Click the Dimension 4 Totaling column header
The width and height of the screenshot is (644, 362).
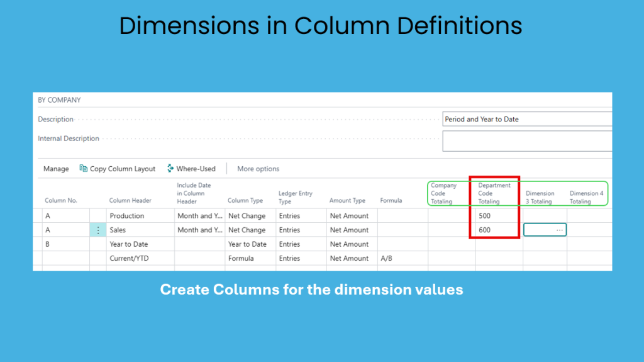click(586, 197)
